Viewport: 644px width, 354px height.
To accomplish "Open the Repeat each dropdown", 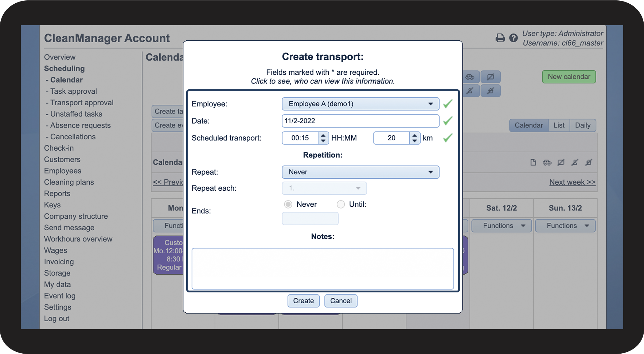I will pos(324,188).
